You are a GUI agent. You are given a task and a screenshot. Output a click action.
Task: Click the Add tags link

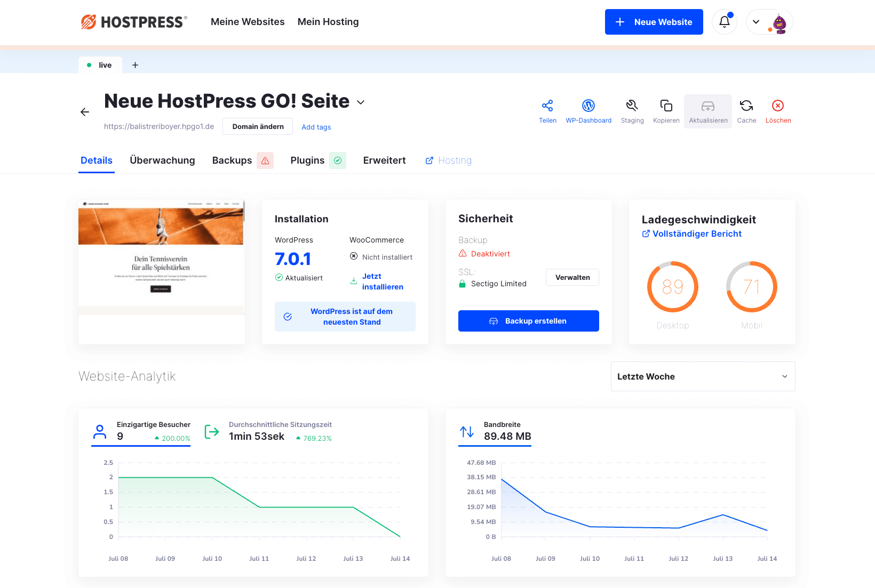pos(316,127)
